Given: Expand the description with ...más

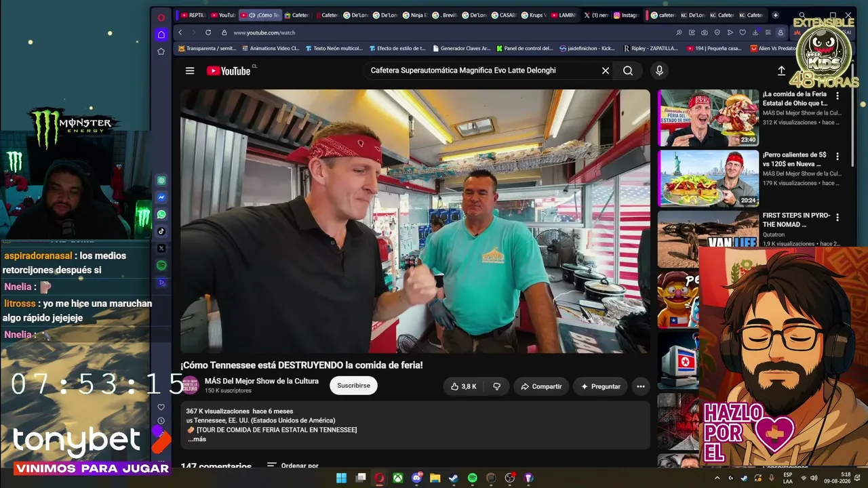Looking at the screenshot, I should [x=197, y=439].
